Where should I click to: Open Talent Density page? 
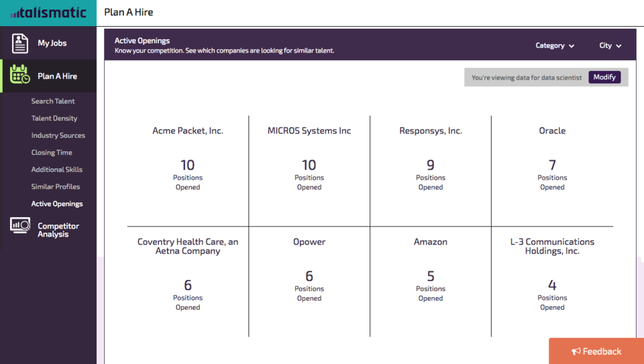click(x=54, y=118)
